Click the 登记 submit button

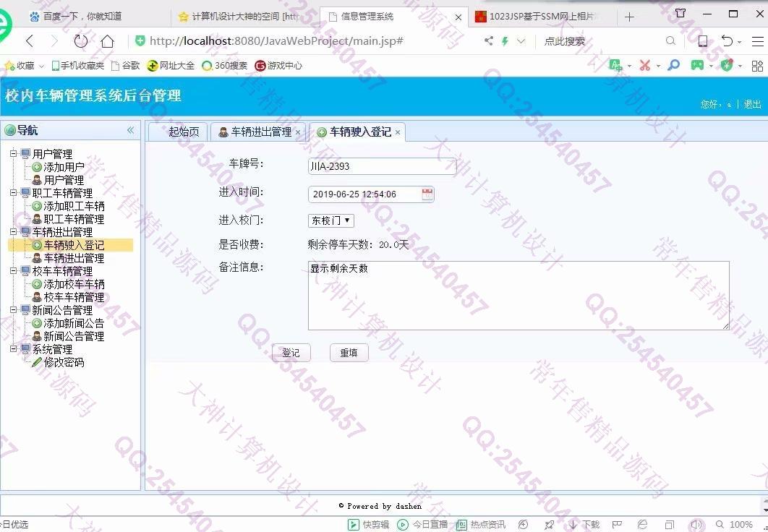coord(291,353)
